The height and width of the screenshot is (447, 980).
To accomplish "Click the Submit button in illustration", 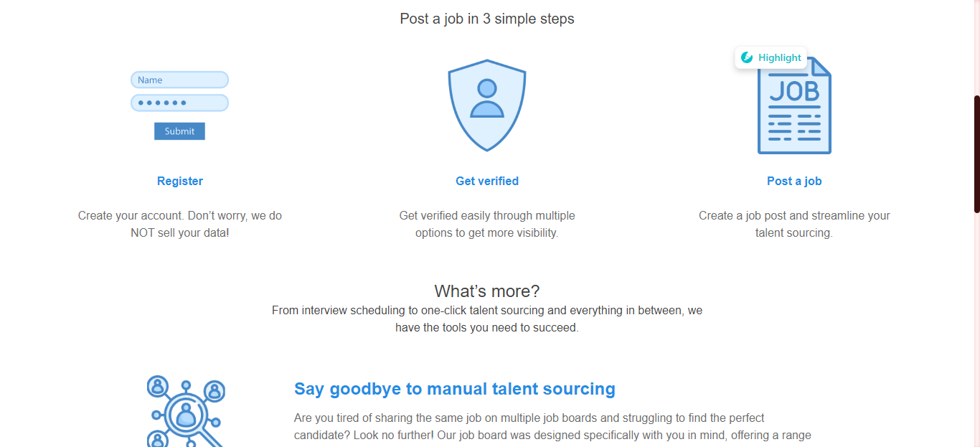I will [x=179, y=131].
